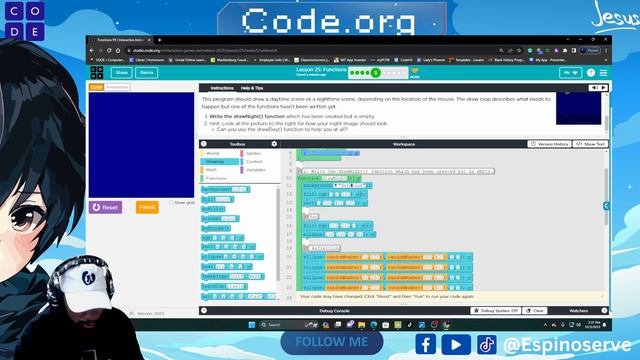Click the orange Finish button
Viewport: 640px width, 360px height.
[147, 207]
